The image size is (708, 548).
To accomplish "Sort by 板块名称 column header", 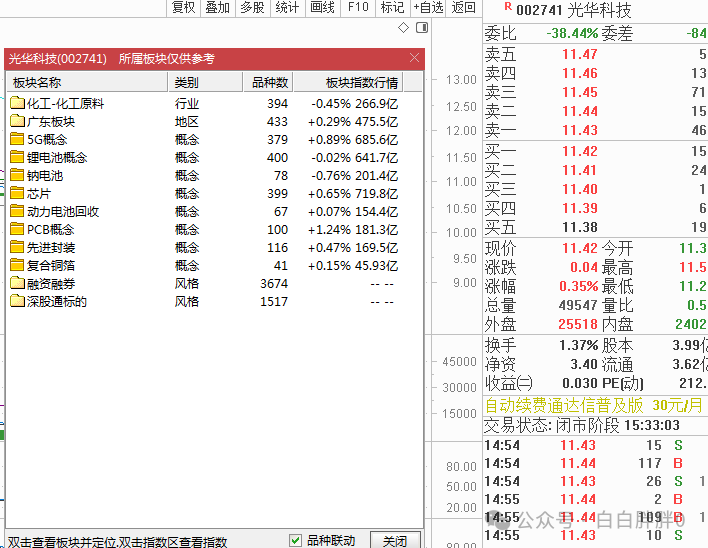I will tap(87, 82).
